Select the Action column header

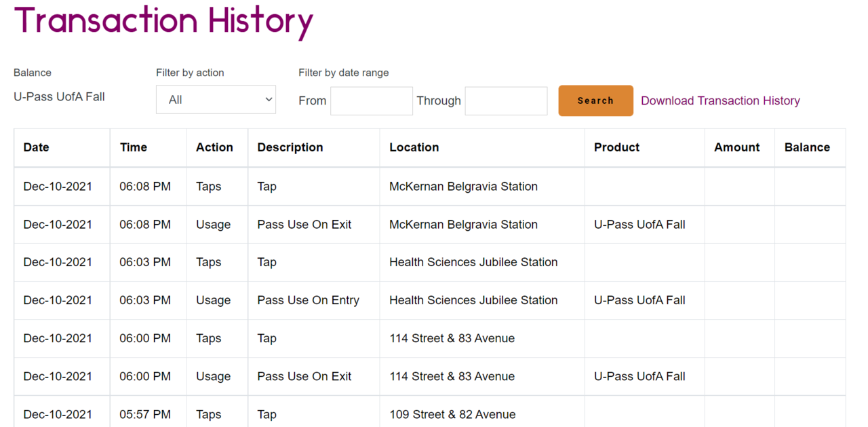pos(214,147)
